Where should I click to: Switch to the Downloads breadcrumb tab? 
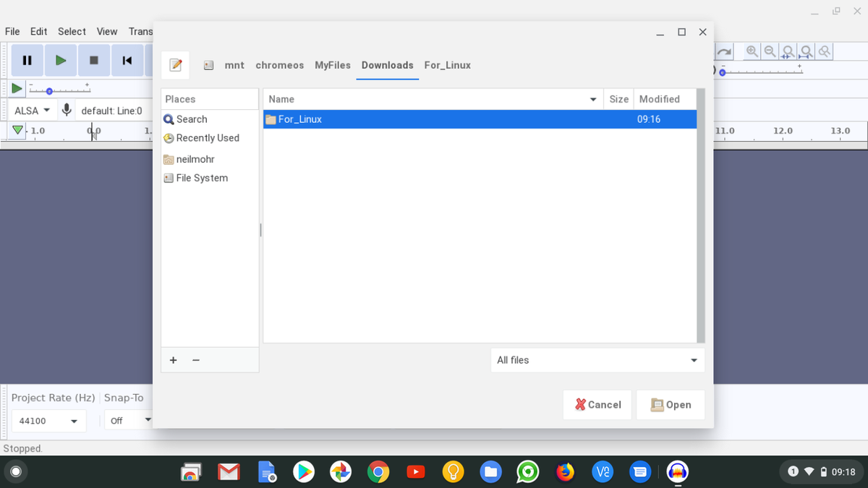(387, 65)
